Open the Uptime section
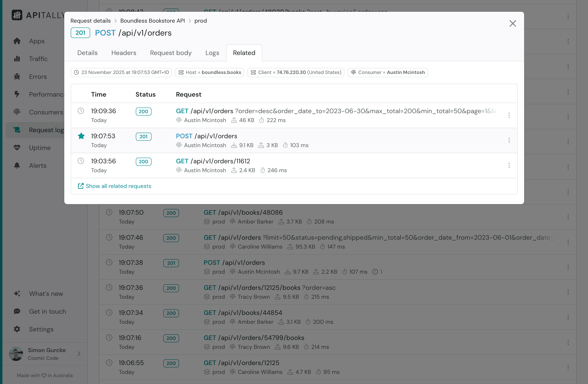Image resolution: width=588 pixels, height=384 pixels. point(40,148)
